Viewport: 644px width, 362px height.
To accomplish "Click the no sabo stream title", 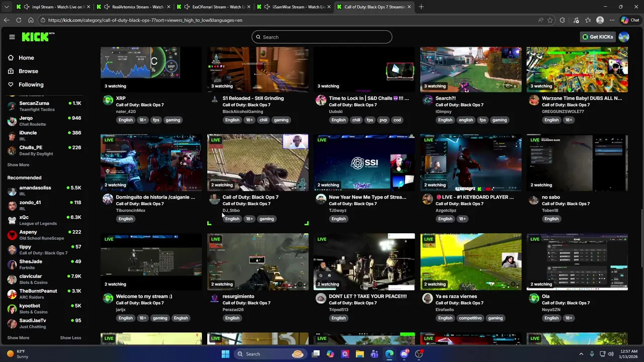I will point(551,198).
